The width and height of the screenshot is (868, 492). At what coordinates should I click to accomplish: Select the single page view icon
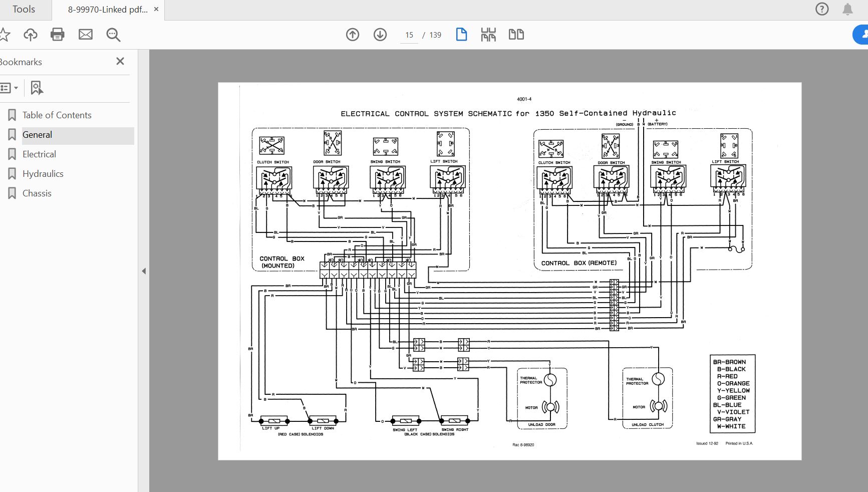point(461,35)
